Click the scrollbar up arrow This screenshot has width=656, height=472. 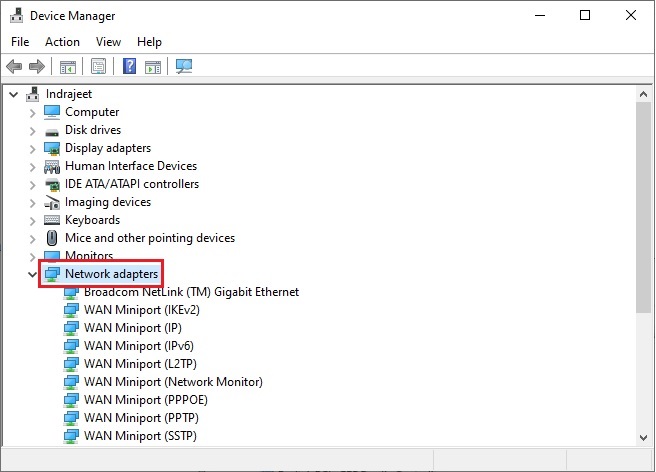pos(643,94)
